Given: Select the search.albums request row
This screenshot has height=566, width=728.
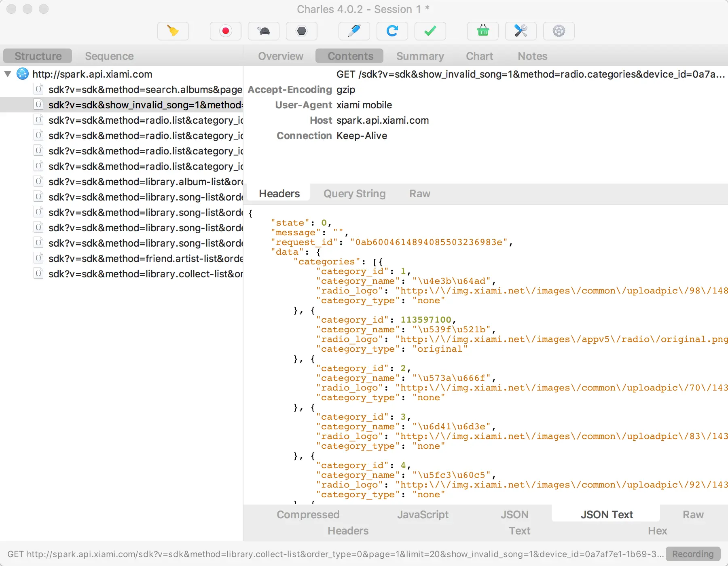Looking at the screenshot, I should [x=121, y=89].
